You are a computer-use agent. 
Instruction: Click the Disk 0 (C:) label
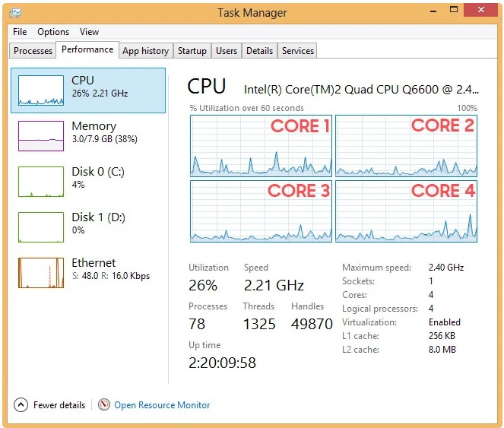click(98, 172)
